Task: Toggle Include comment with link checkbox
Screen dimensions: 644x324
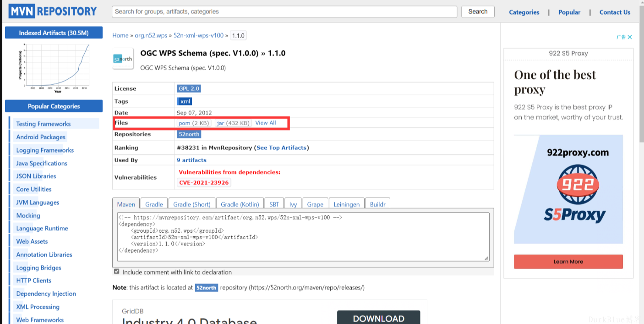Action: tap(117, 272)
